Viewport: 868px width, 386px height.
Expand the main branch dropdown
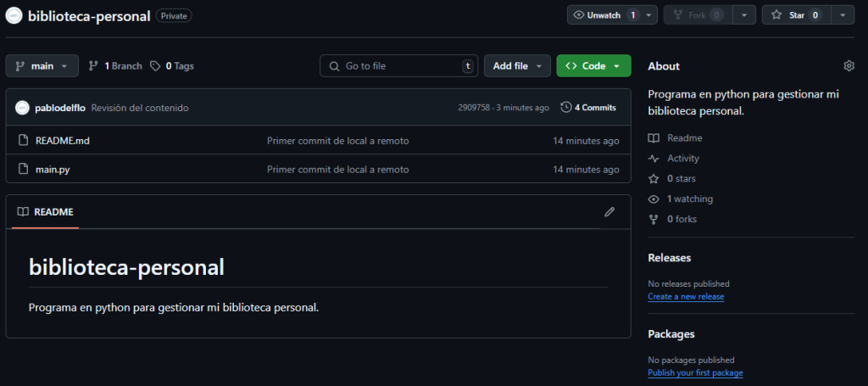42,66
